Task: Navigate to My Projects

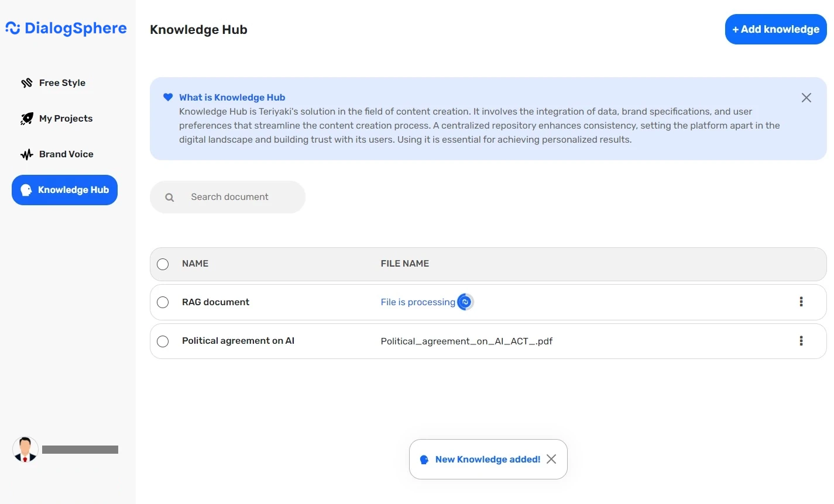Action: coord(66,118)
